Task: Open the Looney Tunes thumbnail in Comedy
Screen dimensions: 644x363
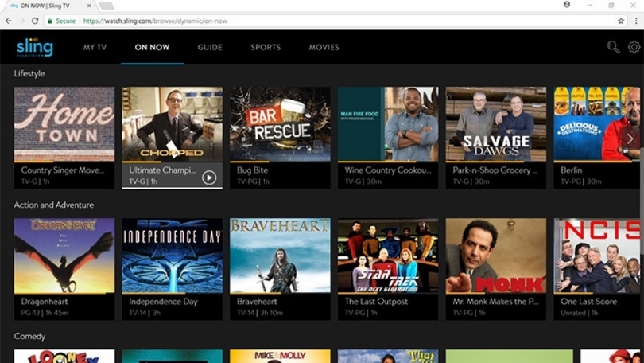Action: 64,357
